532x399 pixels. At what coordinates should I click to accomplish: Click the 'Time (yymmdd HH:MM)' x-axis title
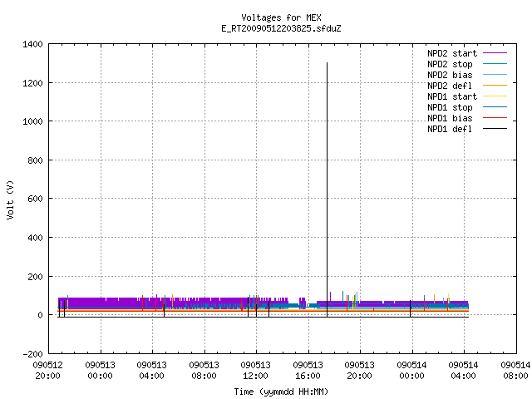(281, 392)
